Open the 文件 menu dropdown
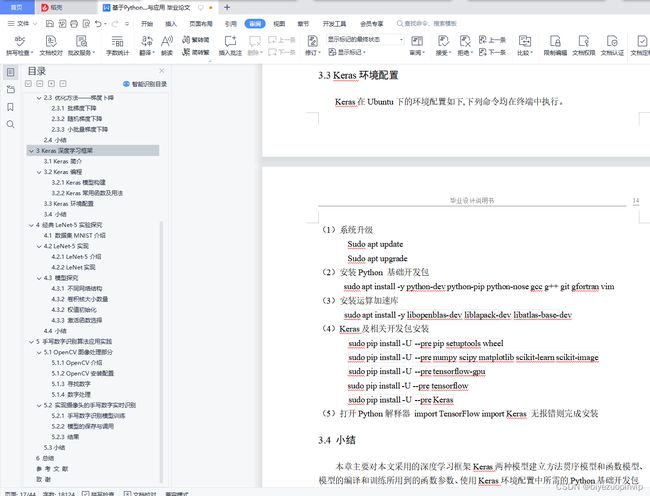Viewport: 650px width, 496px height. (22, 24)
